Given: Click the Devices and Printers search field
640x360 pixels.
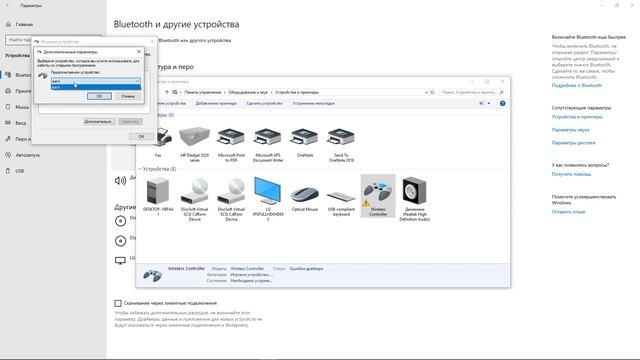Looking at the screenshot, I should [x=472, y=92].
